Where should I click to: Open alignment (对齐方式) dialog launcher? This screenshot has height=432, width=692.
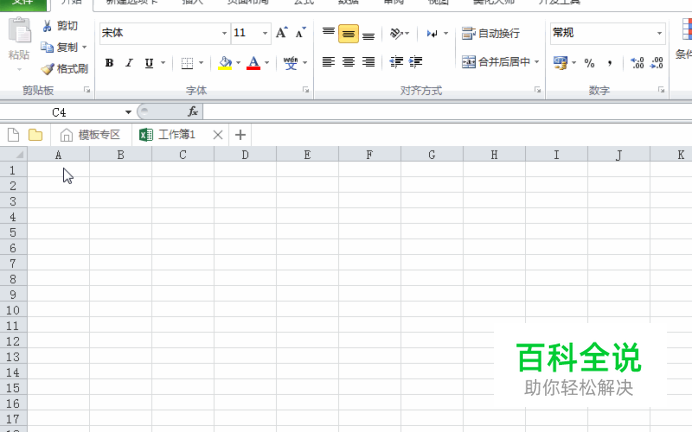tap(537, 90)
